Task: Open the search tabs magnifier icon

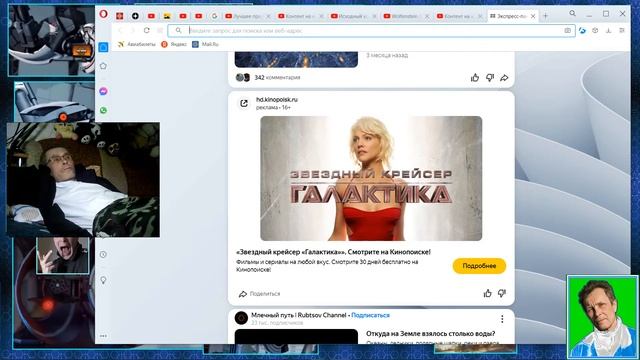Action: coord(573,13)
